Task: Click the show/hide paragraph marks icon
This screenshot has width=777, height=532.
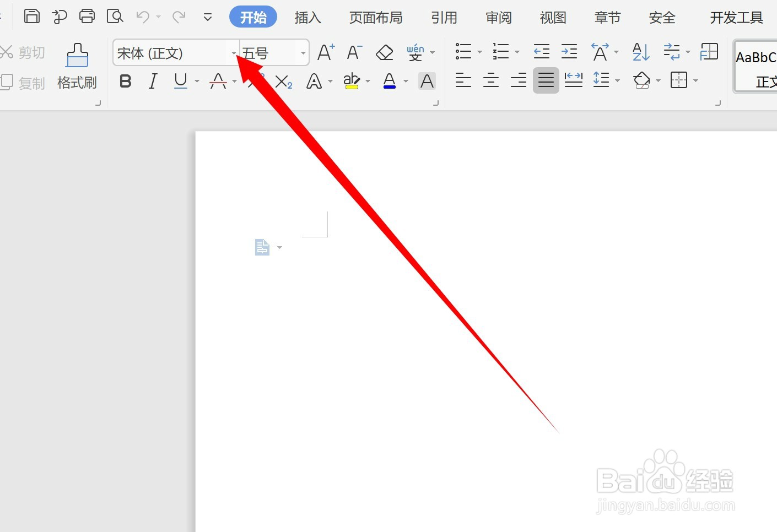Action: click(672, 52)
